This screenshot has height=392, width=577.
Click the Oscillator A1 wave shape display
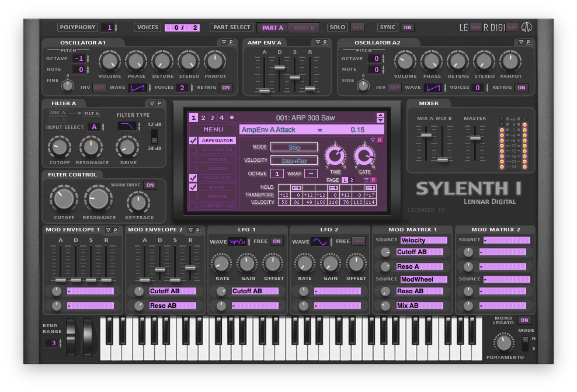[x=138, y=88]
